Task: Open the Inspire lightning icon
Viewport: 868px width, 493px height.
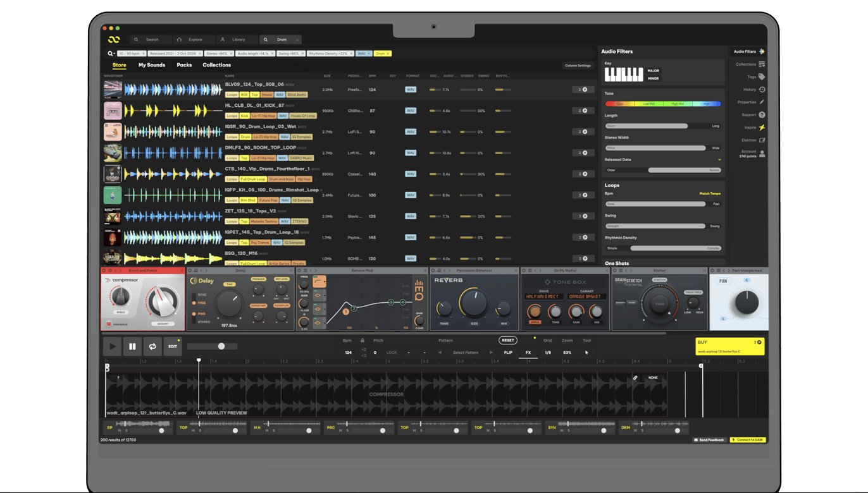Action: click(762, 127)
